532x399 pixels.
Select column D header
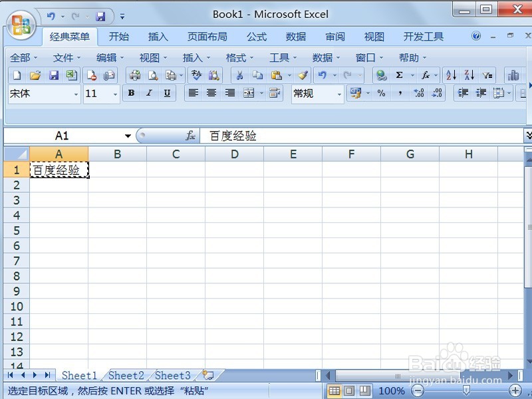tap(235, 154)
